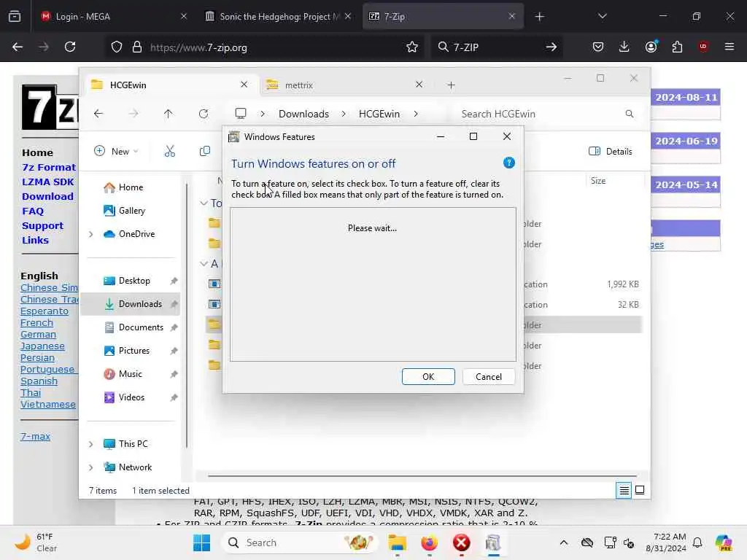The height and width of the screenshot is (560, 747).
Task: Launch Firefox from the taskbar
Action: pyautogui.click(x=429, y=542)
